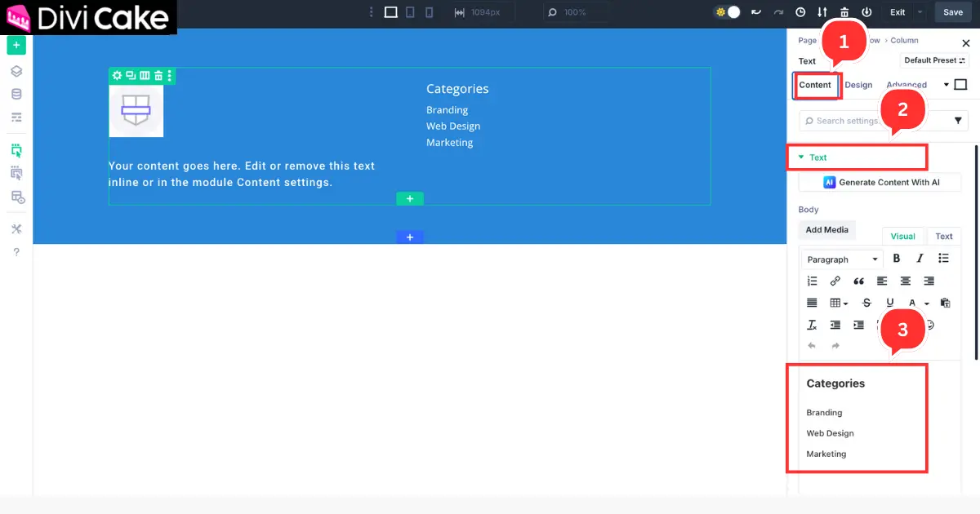The image size is (980, 514).
Task: Switch to tablet view icon
Action: (x=410, y=12)
